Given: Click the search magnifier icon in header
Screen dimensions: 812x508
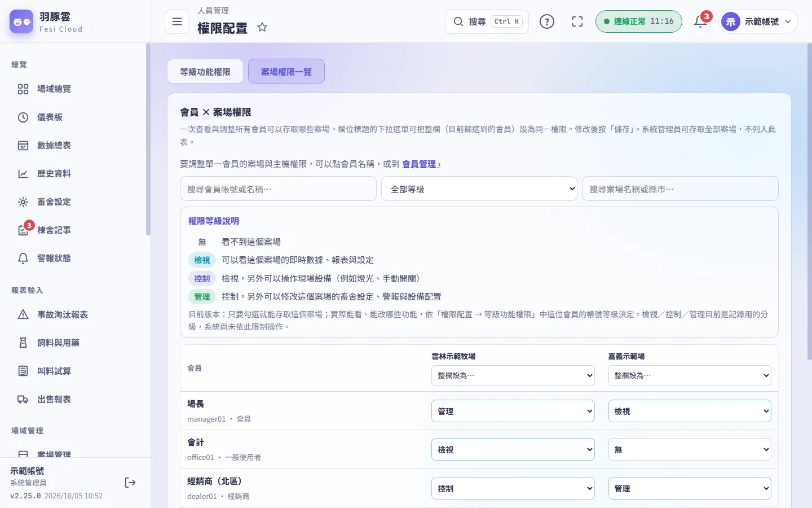Looking at the screenshot, I should [x=458, y=21].
